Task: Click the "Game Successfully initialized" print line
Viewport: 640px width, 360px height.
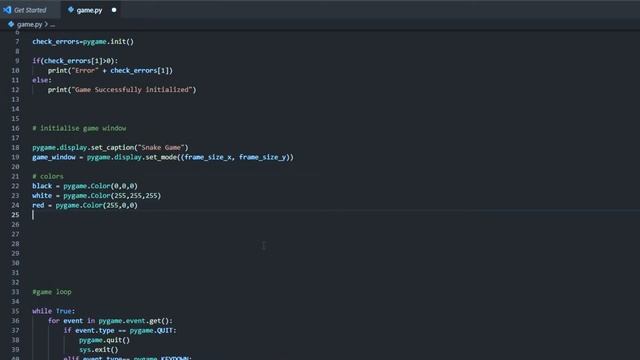Action: point(122,90)
